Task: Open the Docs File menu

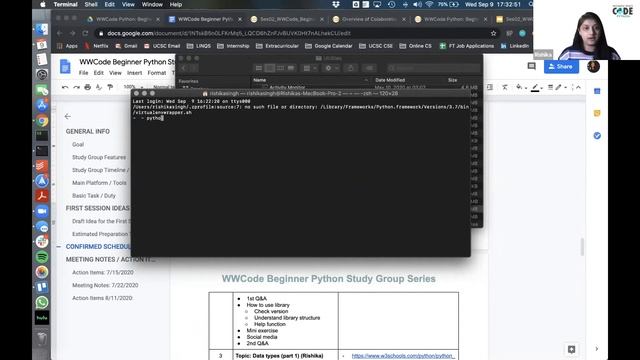Action: [x=84, y=73]
